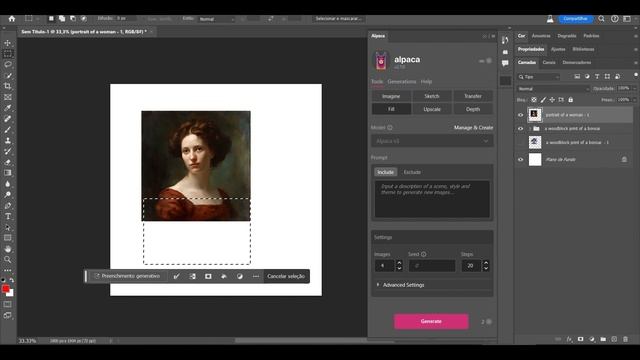Create a new group folder icon
Viewport: 640px width, 360px height.
(x=603, y=339)
